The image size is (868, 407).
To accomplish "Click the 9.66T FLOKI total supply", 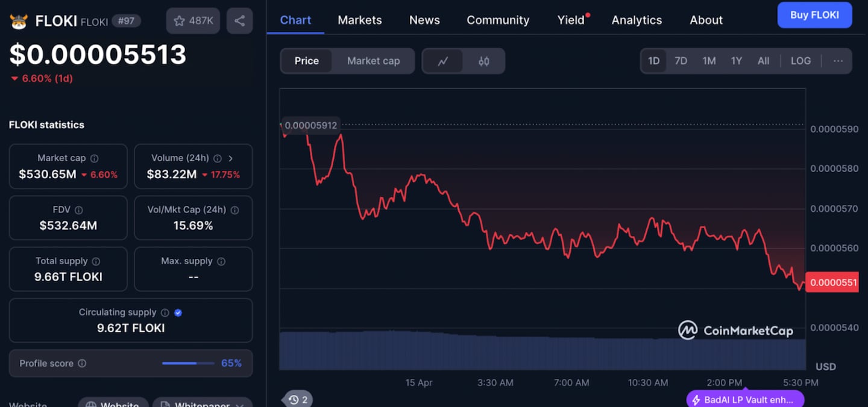I will tap(68, 277).
